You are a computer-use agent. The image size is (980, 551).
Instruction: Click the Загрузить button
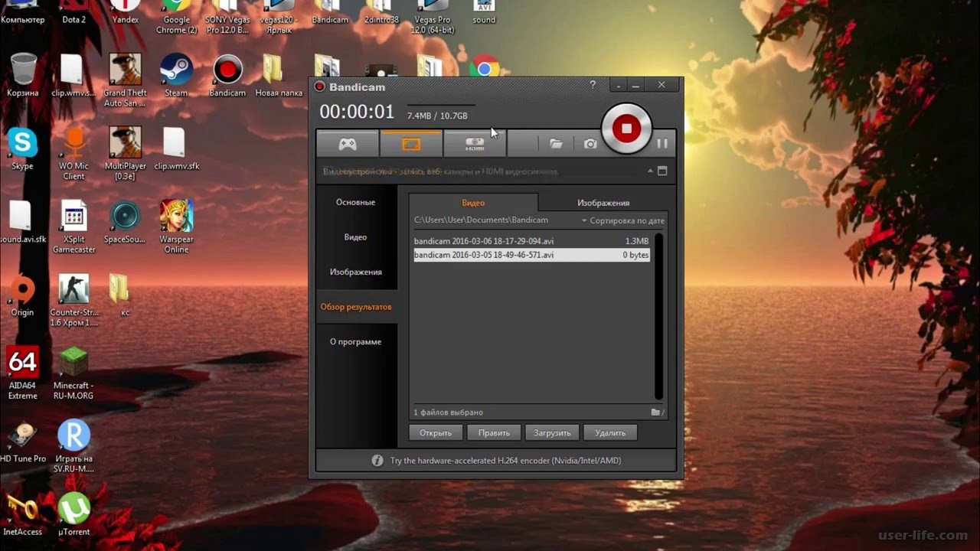pos(552,432)
